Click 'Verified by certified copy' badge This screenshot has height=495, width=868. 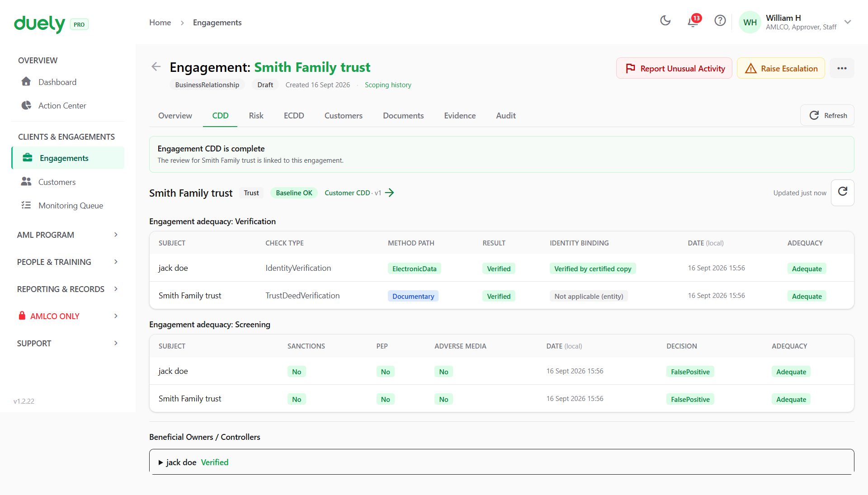(592, 269)
